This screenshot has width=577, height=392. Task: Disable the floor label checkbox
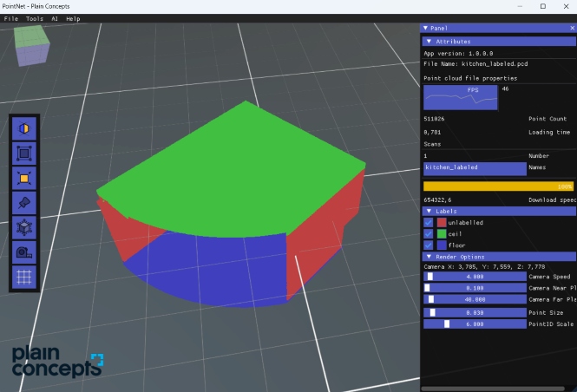pyautogui.click(x=428, y=245)
